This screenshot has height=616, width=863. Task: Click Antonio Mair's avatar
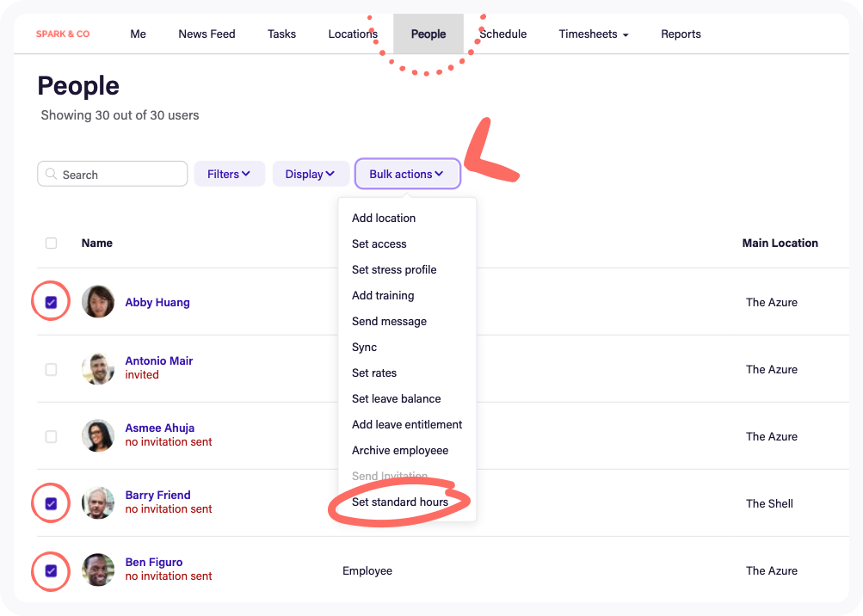pyautogui.click(x=98, y=368)
